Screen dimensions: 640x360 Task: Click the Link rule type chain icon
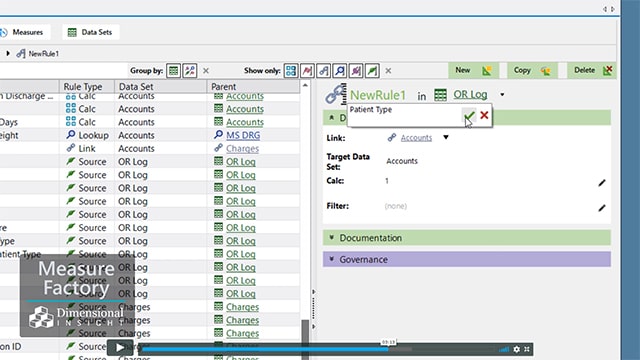click(71, 148)
